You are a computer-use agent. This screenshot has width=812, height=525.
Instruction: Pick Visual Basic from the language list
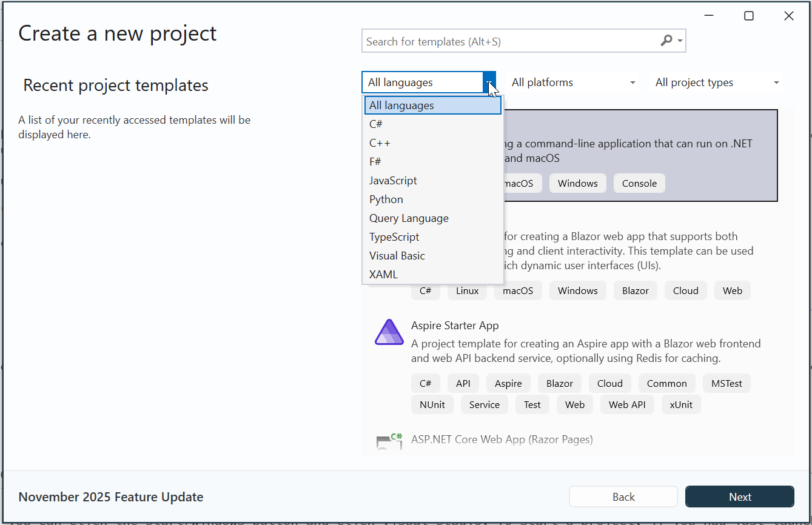click(433, 256)
